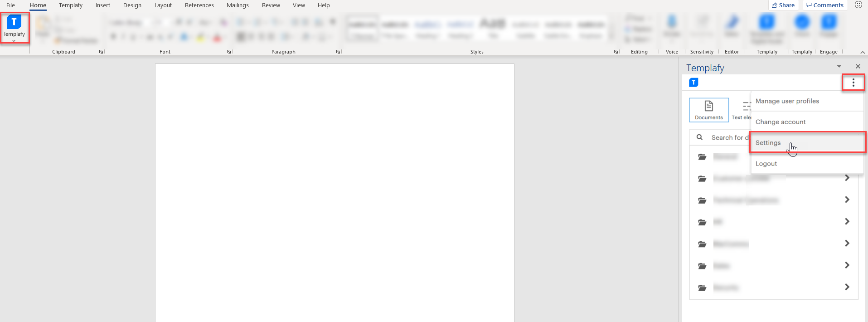Click the bottom folder icon in the Templafy list
Screen dimensions: 868x322
(702, 288)
